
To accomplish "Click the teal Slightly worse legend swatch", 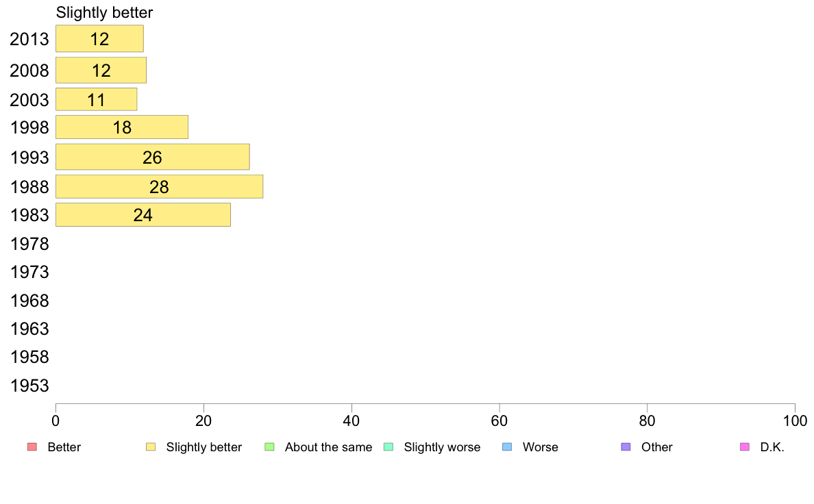I will (388, 447).
